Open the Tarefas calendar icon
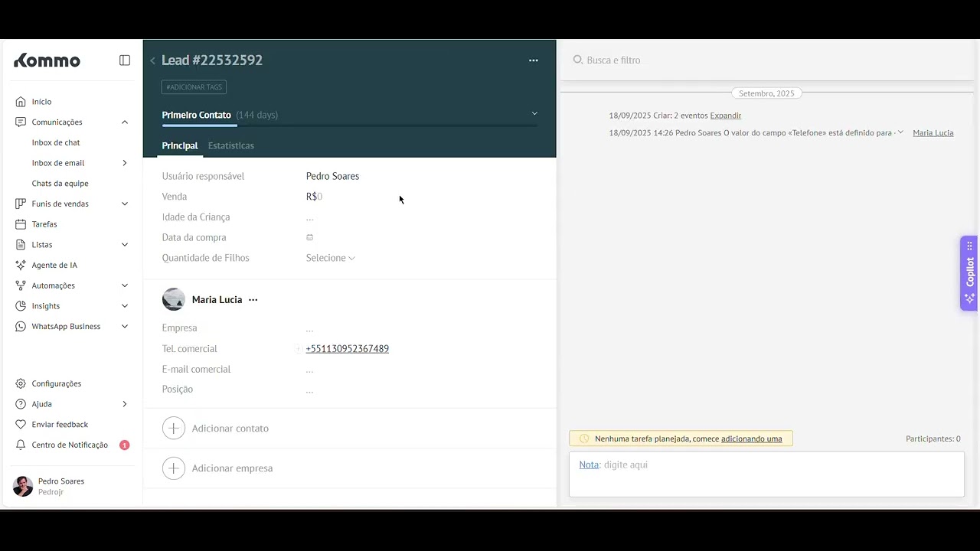This screenshot has height=551, width=980. (x=21, y=224)
